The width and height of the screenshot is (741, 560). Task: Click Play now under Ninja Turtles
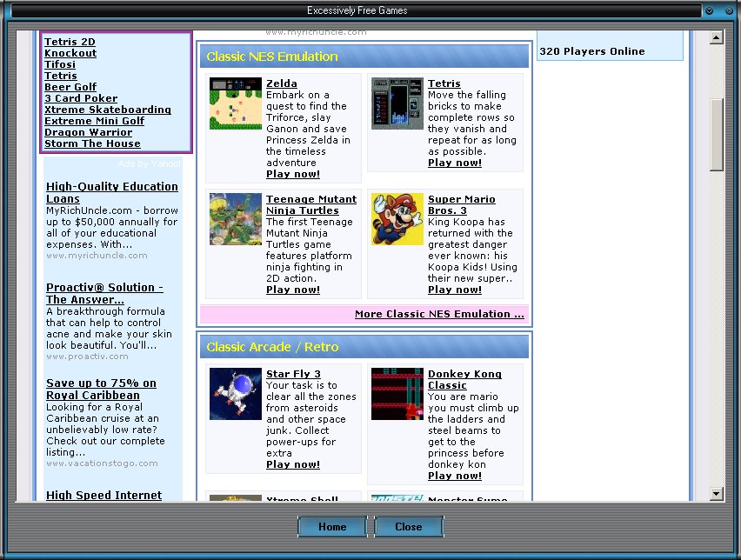[293, 290]
